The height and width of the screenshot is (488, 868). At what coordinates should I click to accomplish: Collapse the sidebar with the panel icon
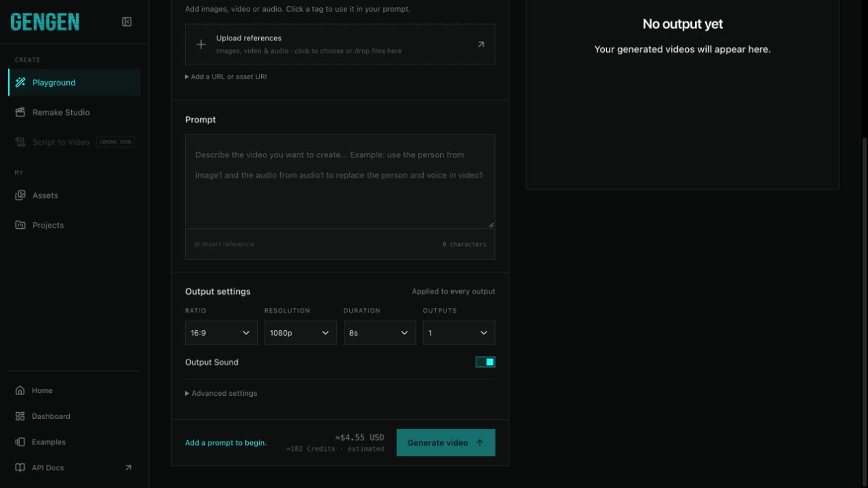126,22
